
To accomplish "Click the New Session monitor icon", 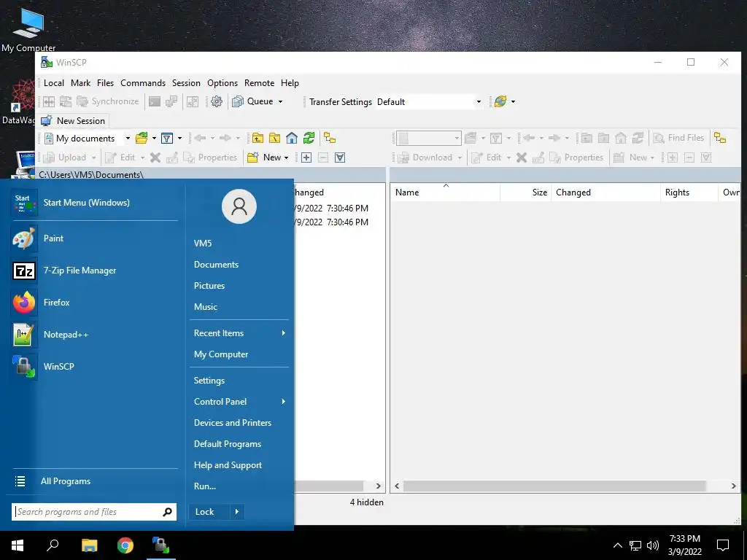I will coord(47,121).
